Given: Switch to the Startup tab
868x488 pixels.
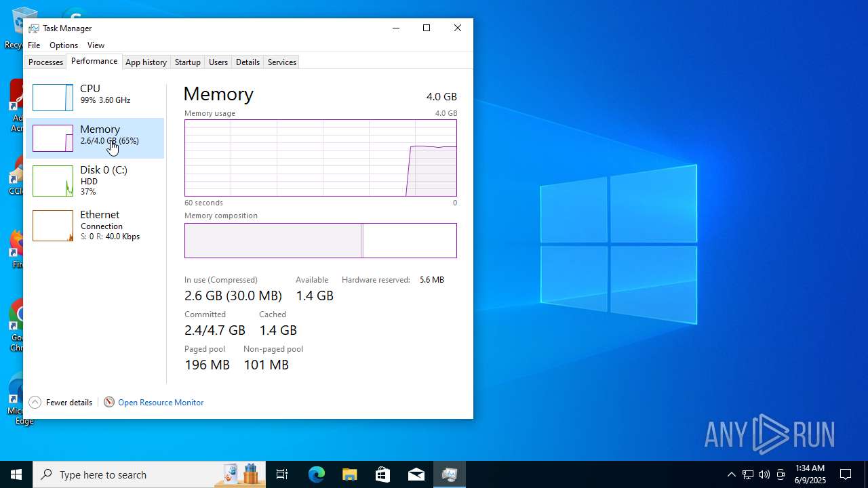Looking at the screenshot, I should (187, 62).
